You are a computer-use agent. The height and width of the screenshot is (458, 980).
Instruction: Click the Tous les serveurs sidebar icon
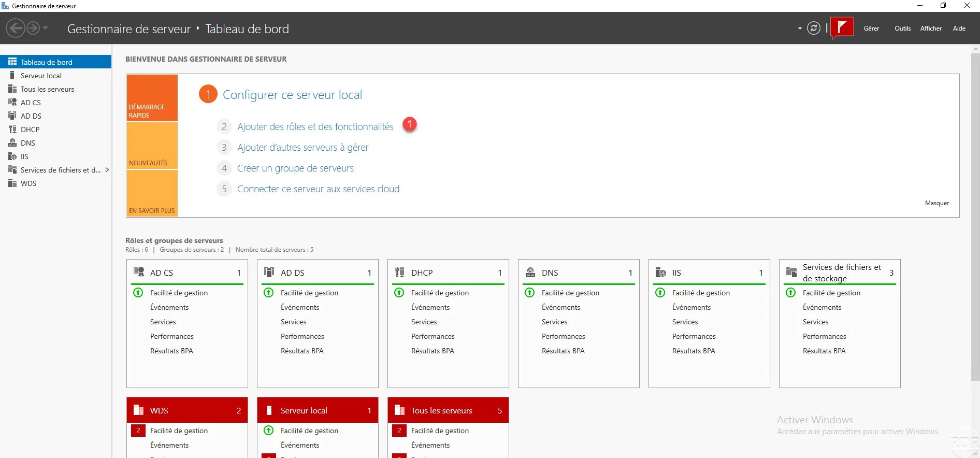[x=12, y=89]
